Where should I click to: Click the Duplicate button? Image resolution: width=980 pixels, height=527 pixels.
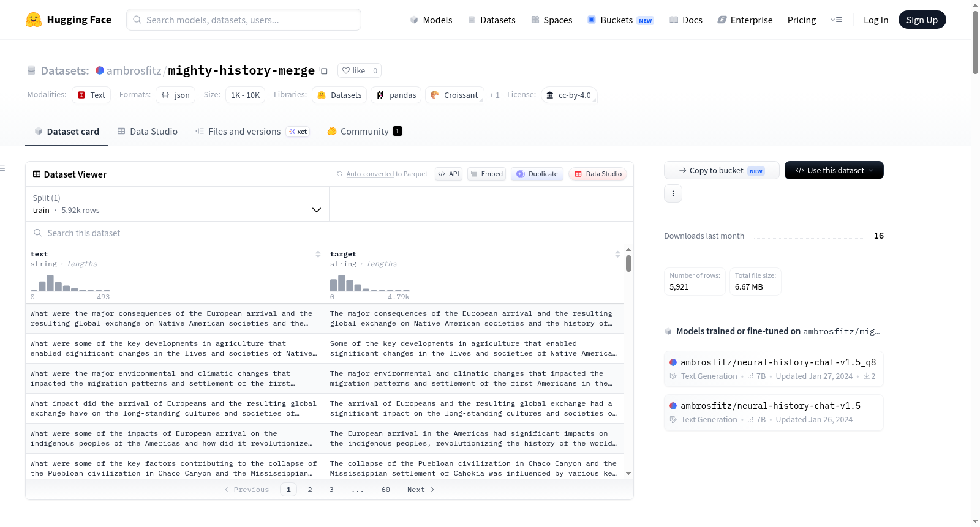pos(537,174)
